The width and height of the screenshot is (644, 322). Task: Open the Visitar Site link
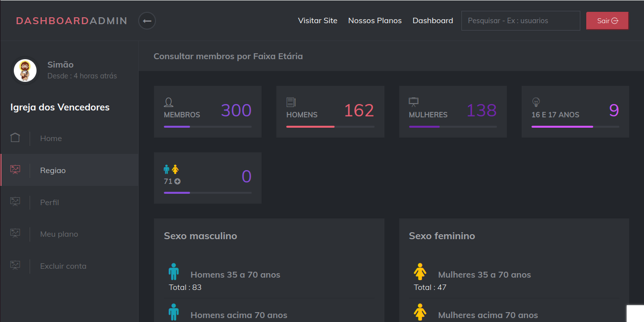318,21
